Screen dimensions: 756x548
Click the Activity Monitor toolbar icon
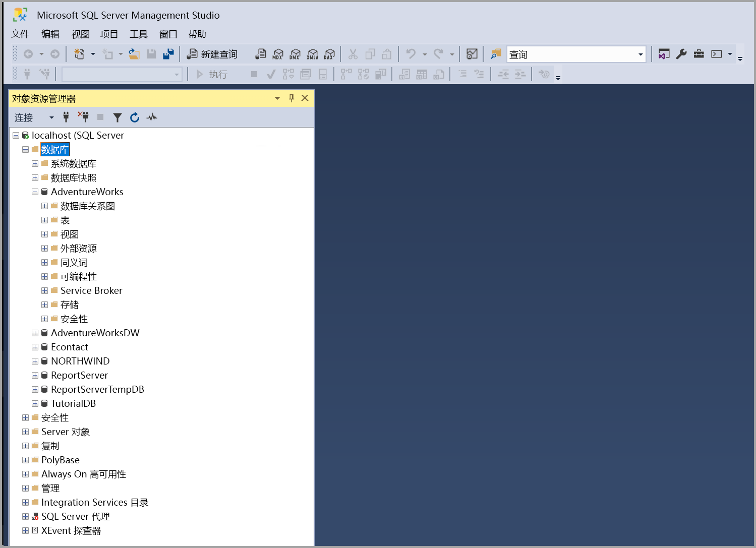pos(472,54)
